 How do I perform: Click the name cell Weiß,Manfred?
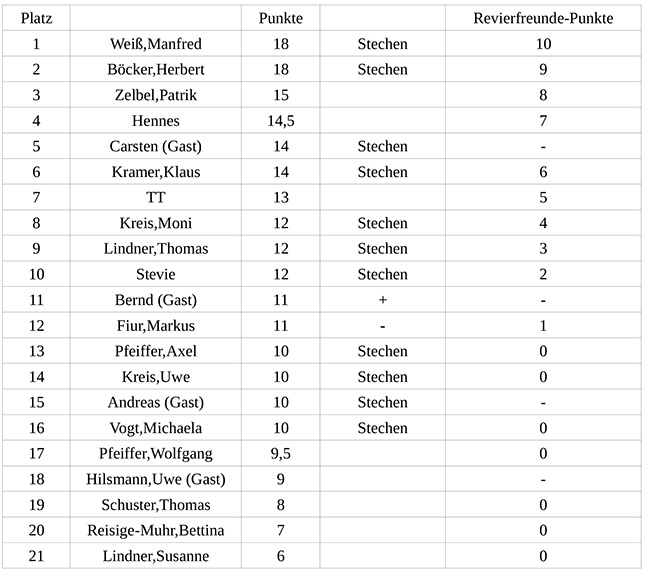tap(156, 44)
